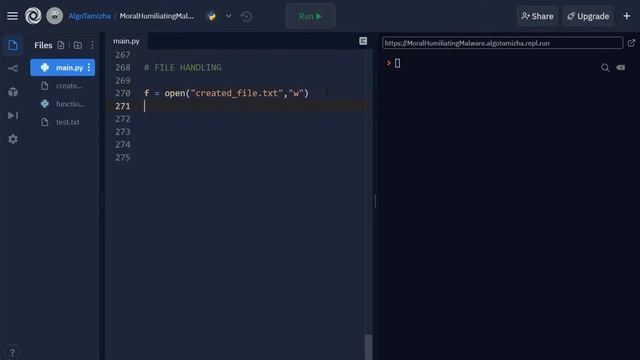Click the repl.run URL field
The height and width of the screenshot is (360, 640).
pos(502,43)
